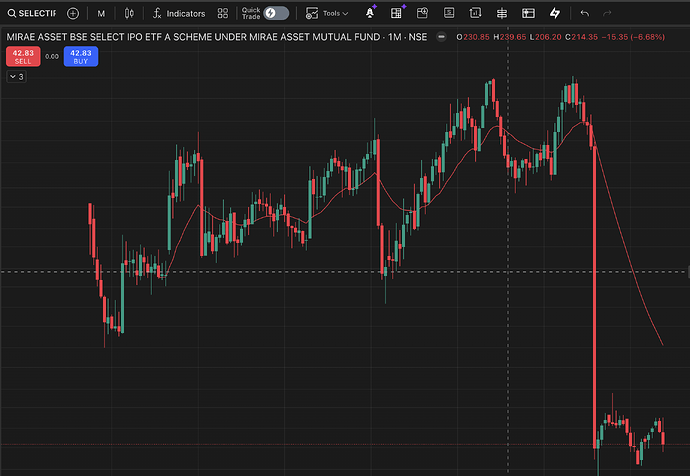690x476 pixels.
Task: Toggle the Quick Trade switch
Action: tap(276, 13)
